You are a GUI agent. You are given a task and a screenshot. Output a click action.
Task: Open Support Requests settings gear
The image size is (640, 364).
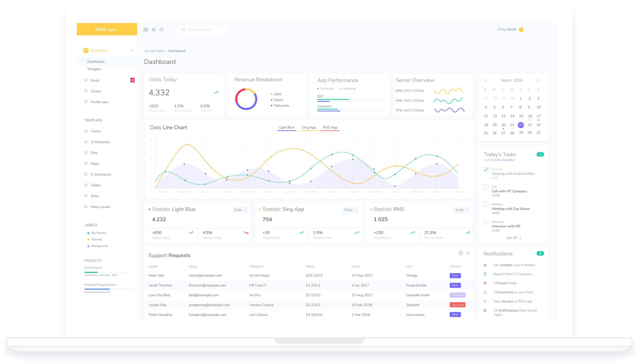pyautogui.click(x=460, y=253)
